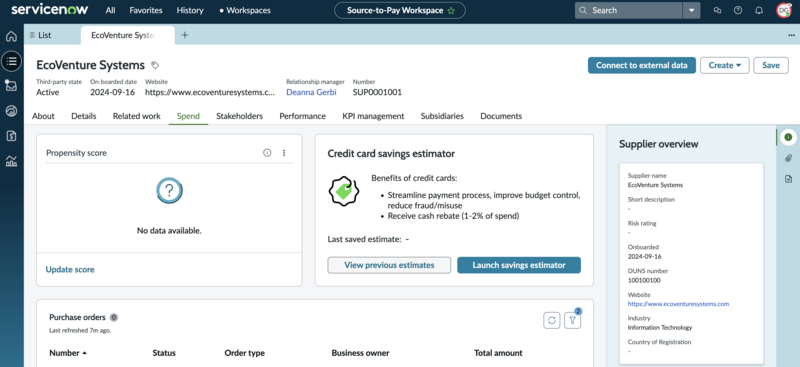The image size is (800, 367).
Task: Open Propensity score more options menu
Action: [x=284, y=153]
